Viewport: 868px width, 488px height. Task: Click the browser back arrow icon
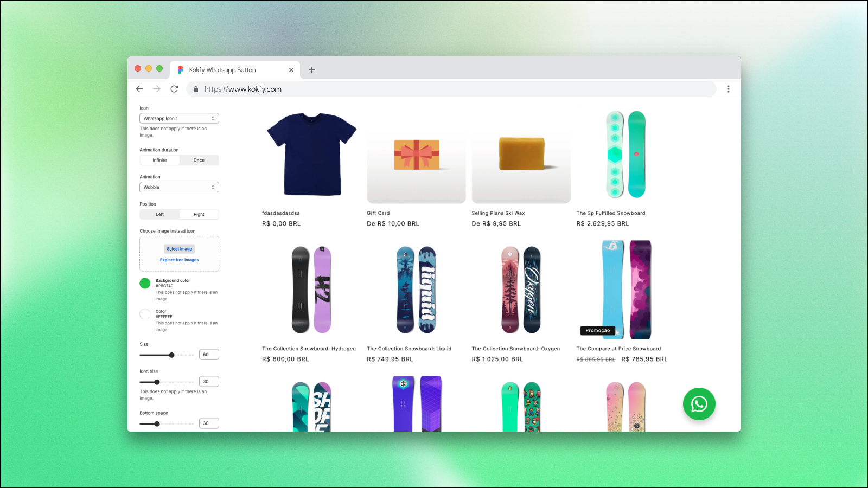[139, 89]
